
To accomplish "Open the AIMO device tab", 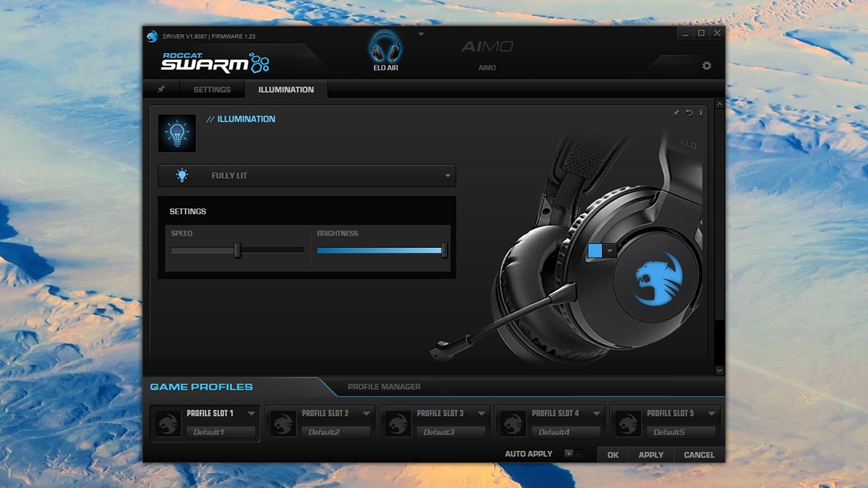I will [x=487, y=53].
